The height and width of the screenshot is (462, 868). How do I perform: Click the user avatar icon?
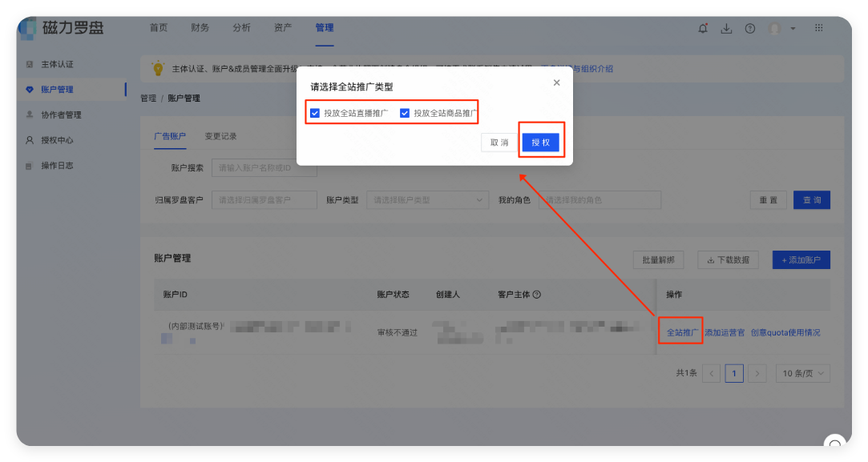click(x=775, y=28)
